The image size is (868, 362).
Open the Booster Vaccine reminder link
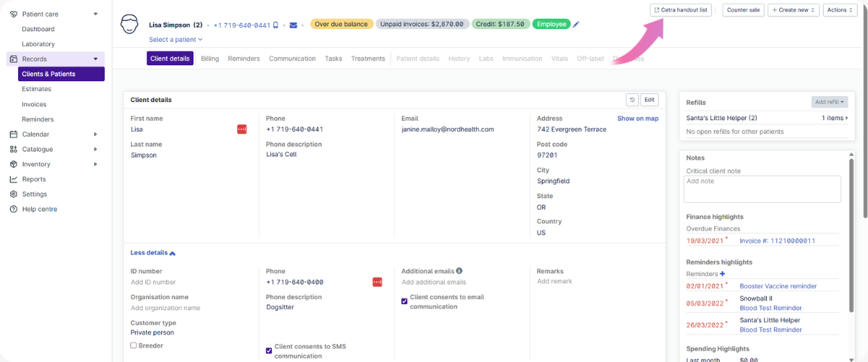click(x=778, y=286)
